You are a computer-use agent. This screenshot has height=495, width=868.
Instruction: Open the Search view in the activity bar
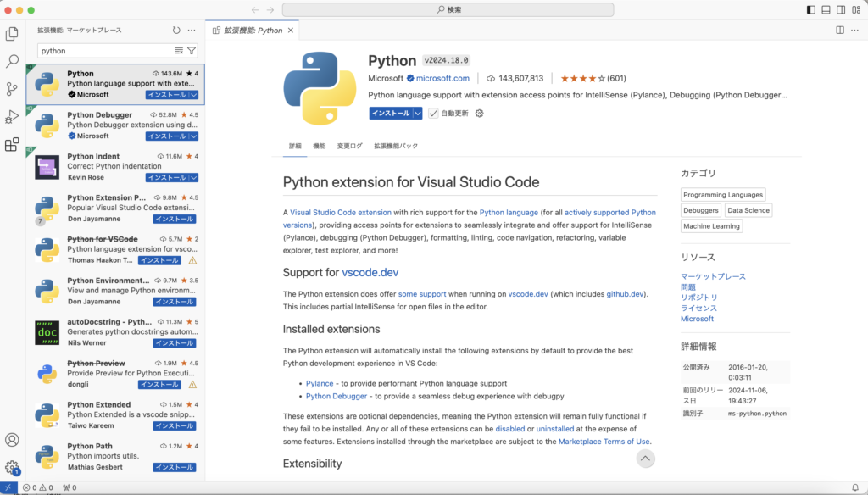pos(12,61)
